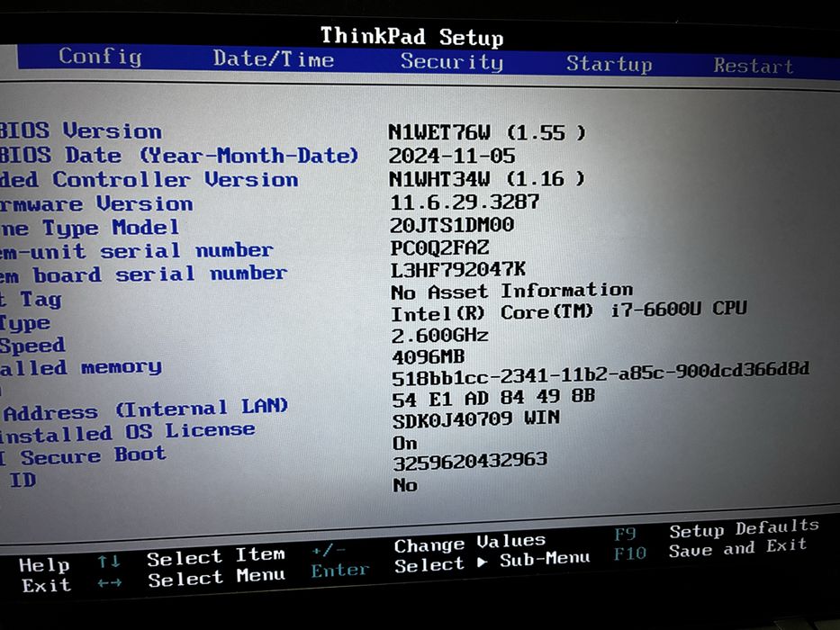Click the left/right arrows key icon
Image resolution: width=840 pixels, height=630 pixels.
110,583
